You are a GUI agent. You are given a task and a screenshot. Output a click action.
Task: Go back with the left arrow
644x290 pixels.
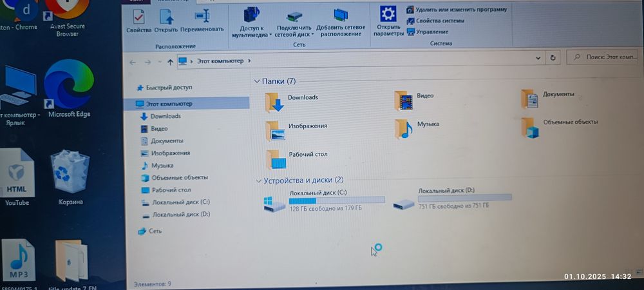(x=132, y=62)
